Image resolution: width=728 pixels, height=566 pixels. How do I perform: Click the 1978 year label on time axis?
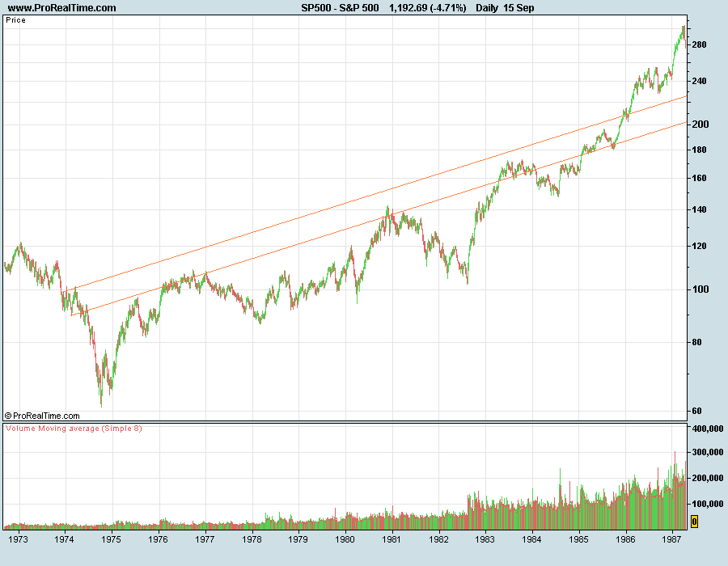(x=252, y=539)
